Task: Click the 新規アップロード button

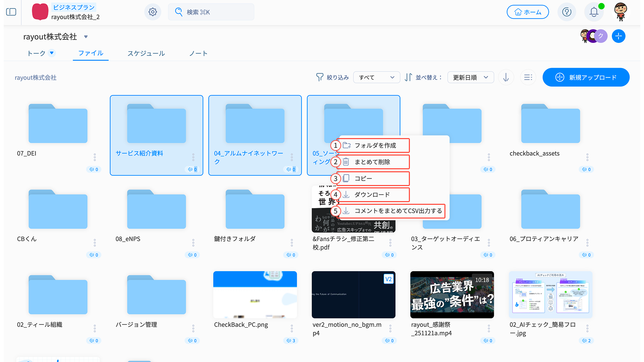Action: click(586, 77)
